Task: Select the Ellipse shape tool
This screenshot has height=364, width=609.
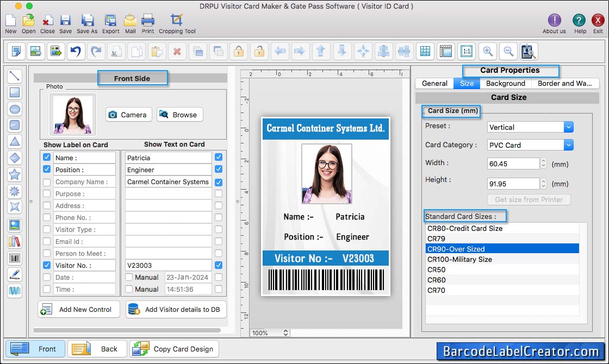Action: (x=15, y=109)
